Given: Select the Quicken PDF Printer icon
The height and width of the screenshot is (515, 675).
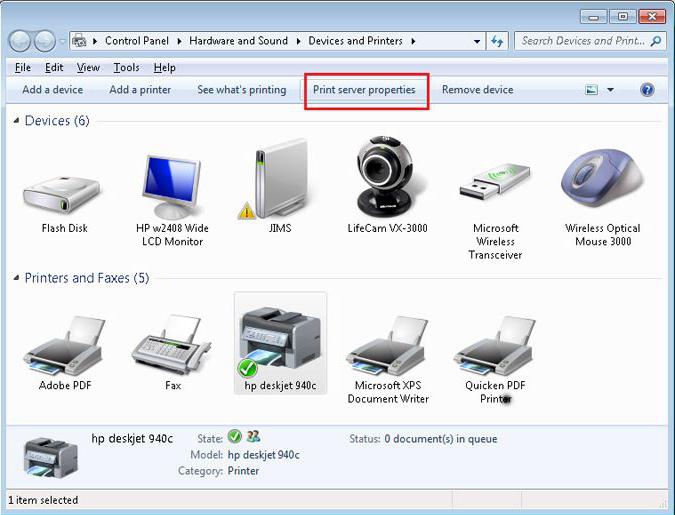Looking at the screenshot, I should click(495, 345).
